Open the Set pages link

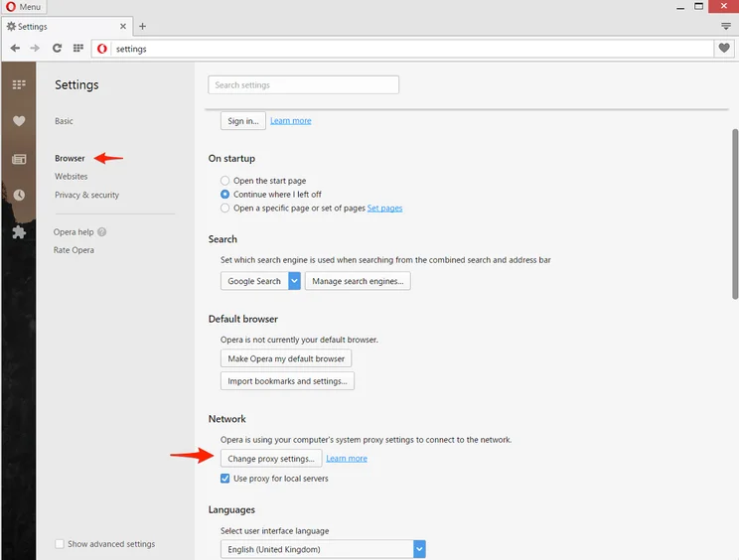pos(384,208)
